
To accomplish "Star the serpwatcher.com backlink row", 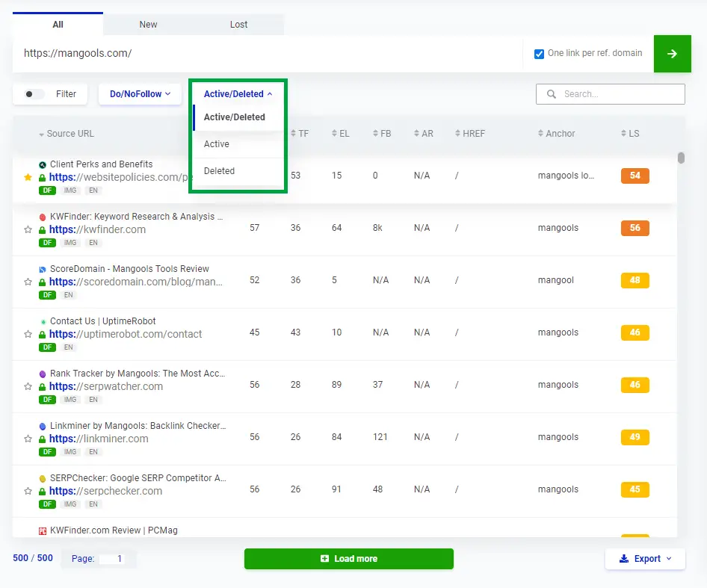I will pos(28,386).
